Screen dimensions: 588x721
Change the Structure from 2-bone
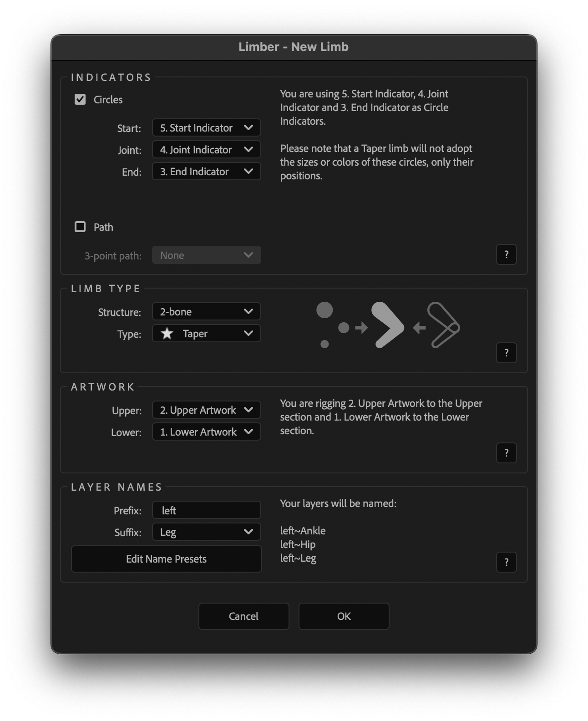tap(206, 312)
